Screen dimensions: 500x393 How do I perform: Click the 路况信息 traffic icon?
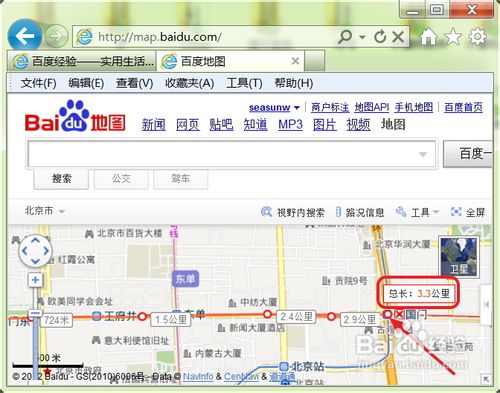[338, 212]
